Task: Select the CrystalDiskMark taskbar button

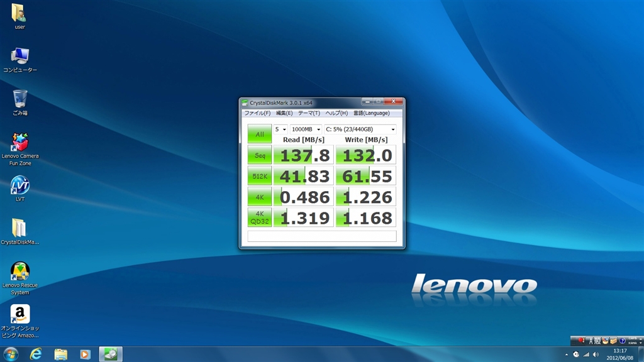Action: coord(111,354)
